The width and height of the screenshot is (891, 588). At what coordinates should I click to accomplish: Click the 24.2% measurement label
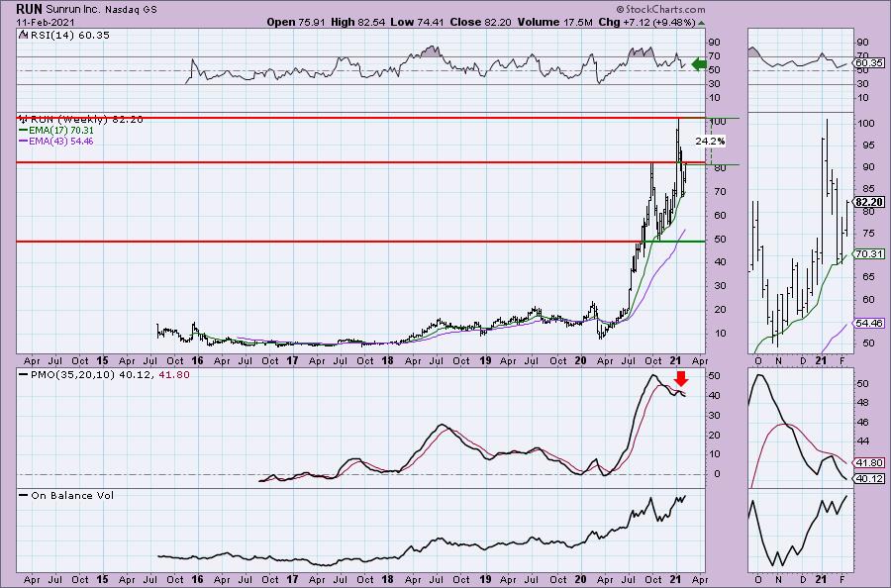click(710, 141)
